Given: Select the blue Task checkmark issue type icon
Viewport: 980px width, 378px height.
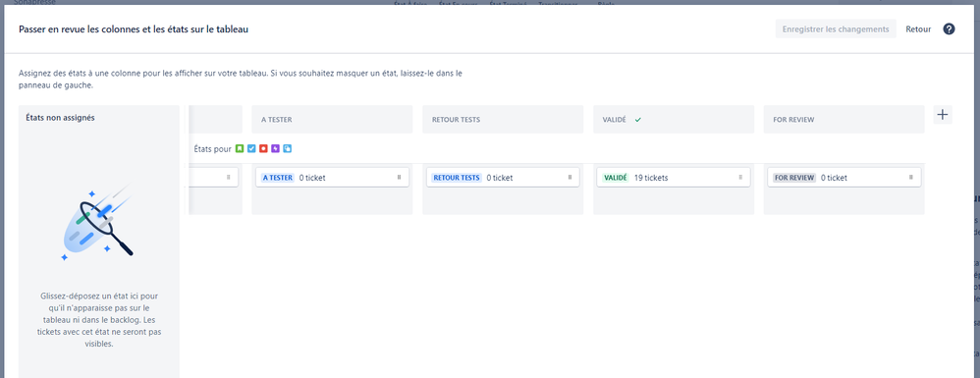Looking at the screenshot, I should point(251,149).
